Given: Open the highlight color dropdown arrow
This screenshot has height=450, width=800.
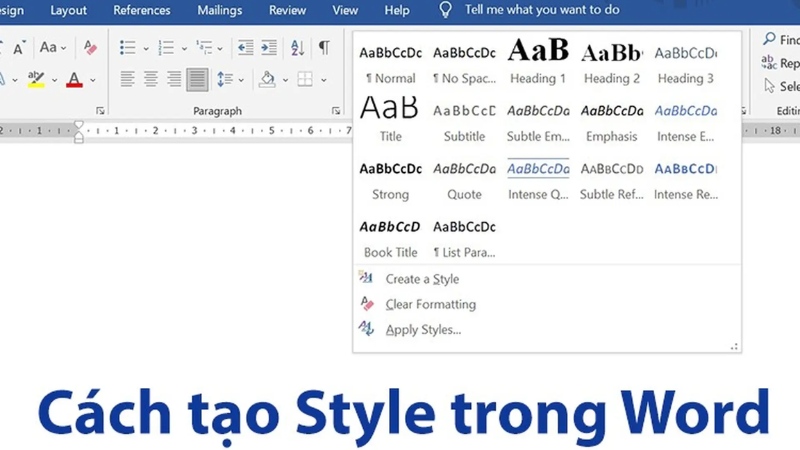Looking at the screenshot, I should click(54, 80).
